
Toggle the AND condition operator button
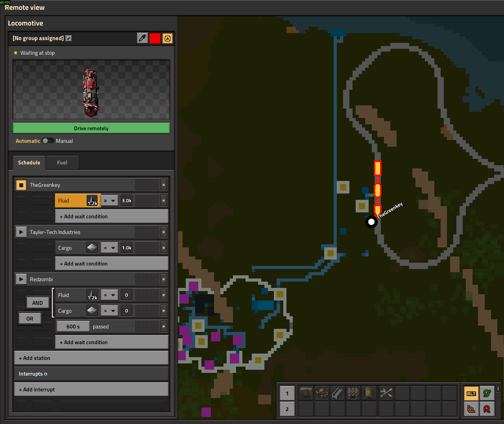coord(37,303)
